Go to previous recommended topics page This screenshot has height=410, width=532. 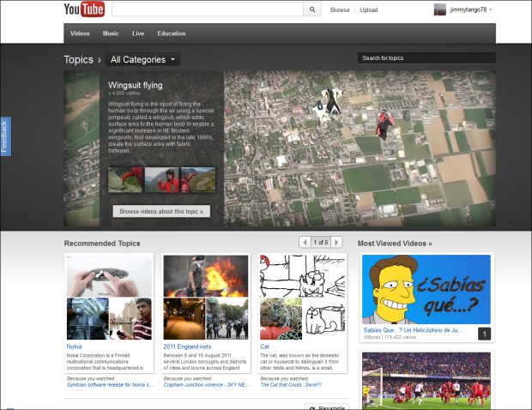(305, 243)
